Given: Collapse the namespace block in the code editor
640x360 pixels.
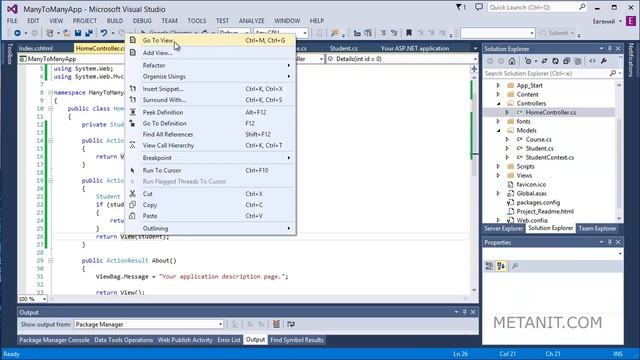Looking at the screenshot, I should click(x=51, y=93).
